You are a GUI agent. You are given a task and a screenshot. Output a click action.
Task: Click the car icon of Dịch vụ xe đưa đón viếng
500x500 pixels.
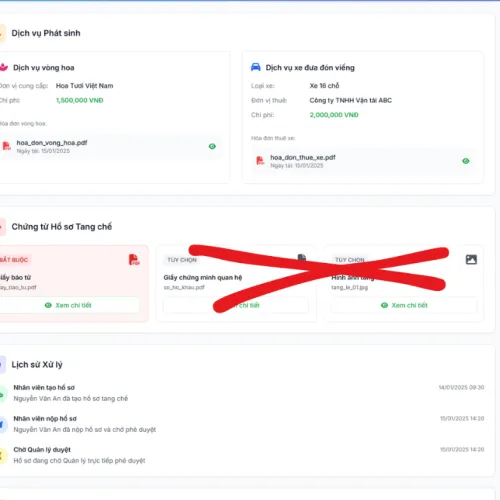pos(256,67)
